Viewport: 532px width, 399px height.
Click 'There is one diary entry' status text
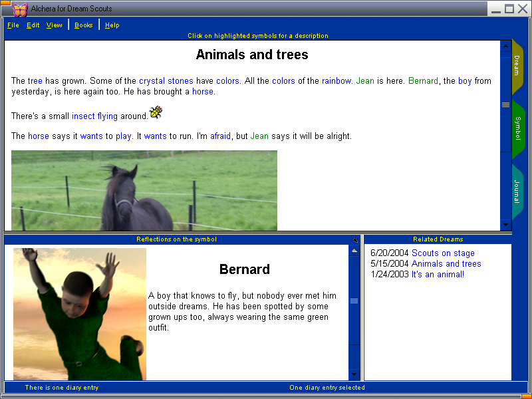[x=62, y=388]
